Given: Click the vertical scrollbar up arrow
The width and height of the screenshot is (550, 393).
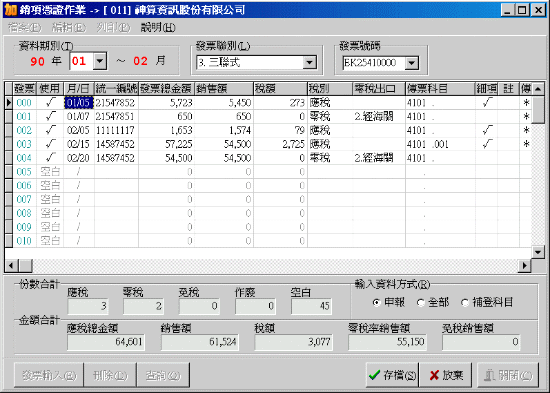Looking at the screenshot, I should coord(538,88).
